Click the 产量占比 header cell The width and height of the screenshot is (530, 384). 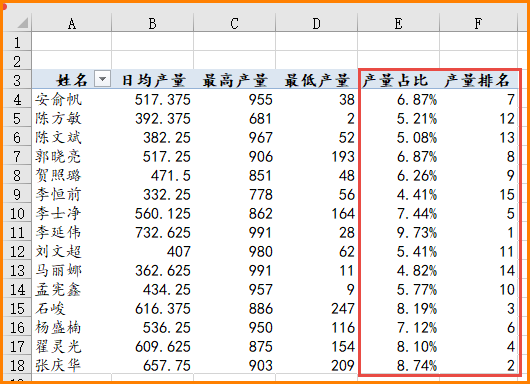[399, 80]
